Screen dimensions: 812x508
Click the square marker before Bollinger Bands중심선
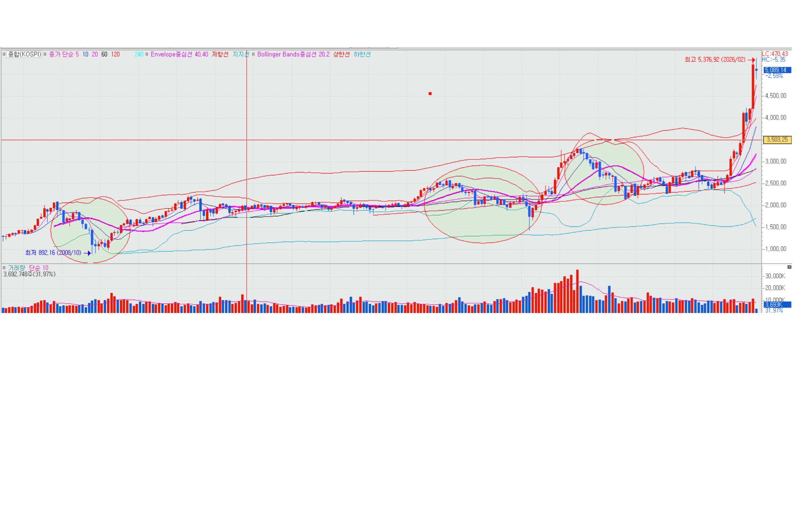pyautogui.click(x=253, y=54)
